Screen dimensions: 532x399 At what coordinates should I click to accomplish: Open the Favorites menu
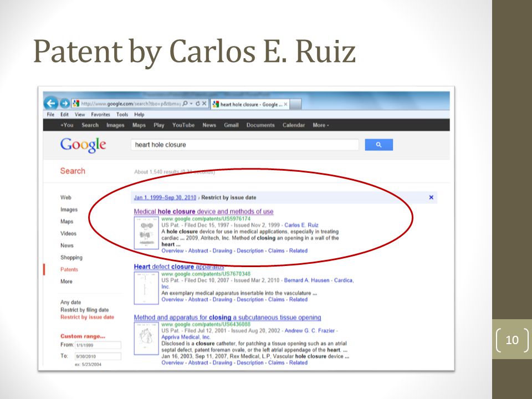(x=100, y=114)
